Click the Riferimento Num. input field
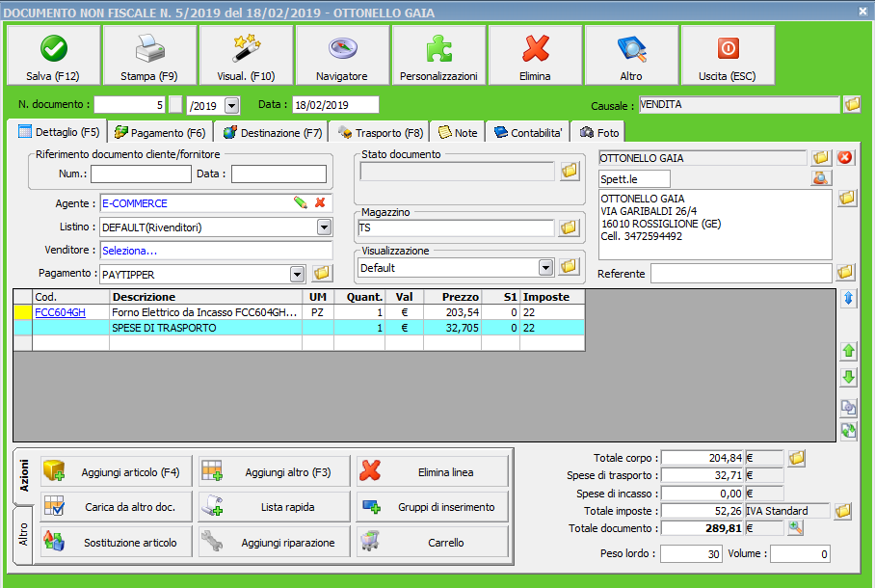This screenshot has height=588, width=875. 142,174
